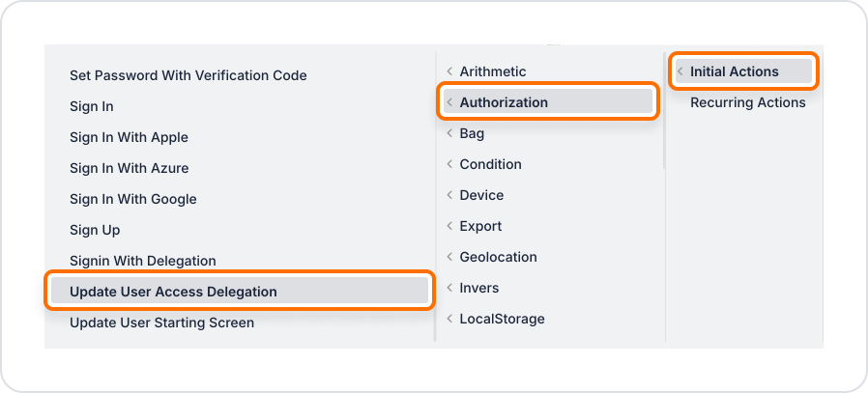This screenshot has height=393, width=868.
Task: Select the Sign In action
Action: (92, 106)
